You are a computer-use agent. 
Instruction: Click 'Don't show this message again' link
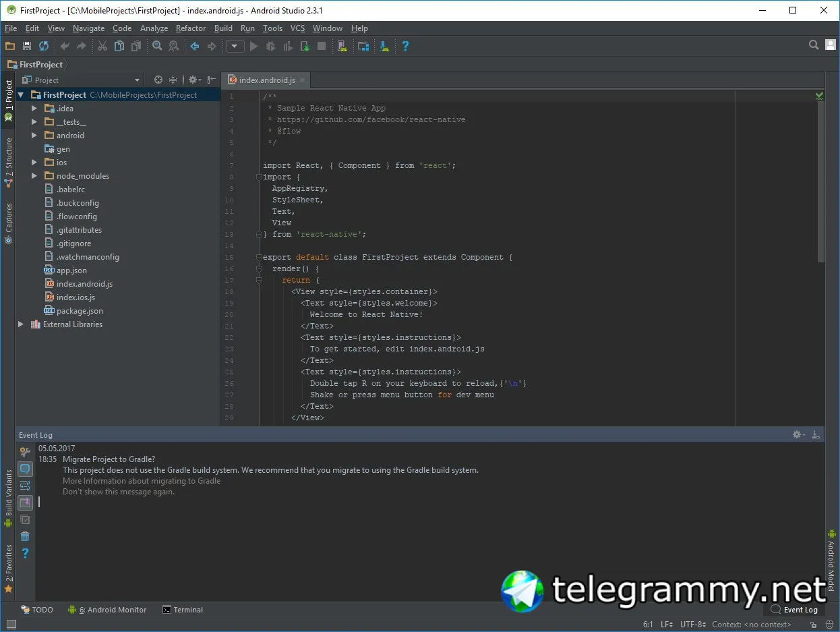[x=119, y=492]
